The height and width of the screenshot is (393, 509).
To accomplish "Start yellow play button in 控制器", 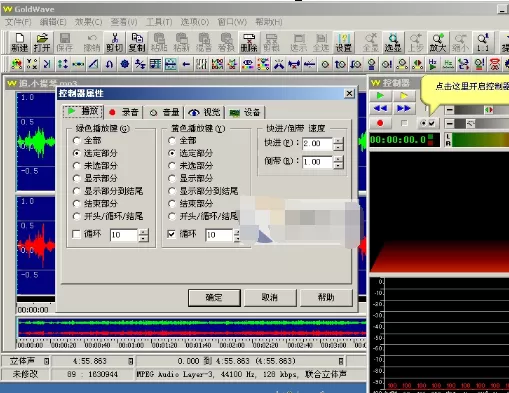I will tap(404, 96).
